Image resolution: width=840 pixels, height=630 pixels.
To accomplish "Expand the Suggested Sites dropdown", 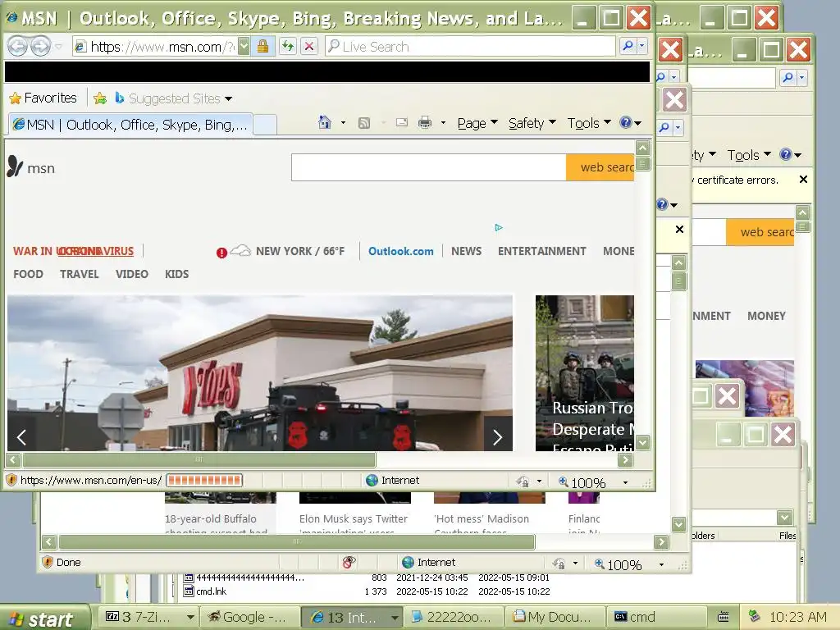I will [x=229, y=98].
